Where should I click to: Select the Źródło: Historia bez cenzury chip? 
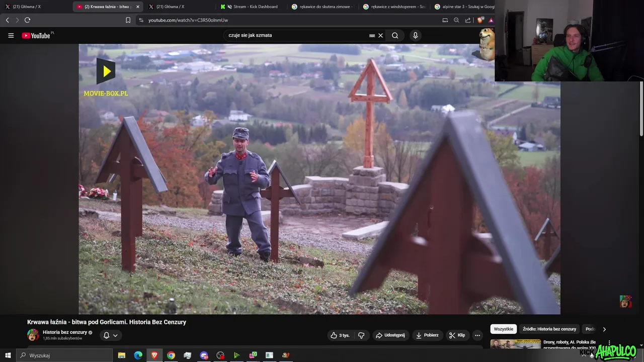pyautogui.click(x=549, y=329)
